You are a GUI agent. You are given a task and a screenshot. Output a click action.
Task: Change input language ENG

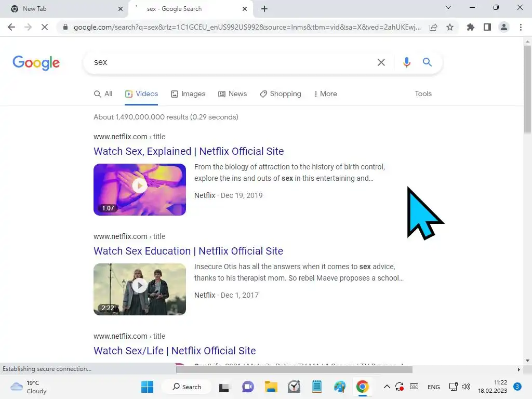434,387
